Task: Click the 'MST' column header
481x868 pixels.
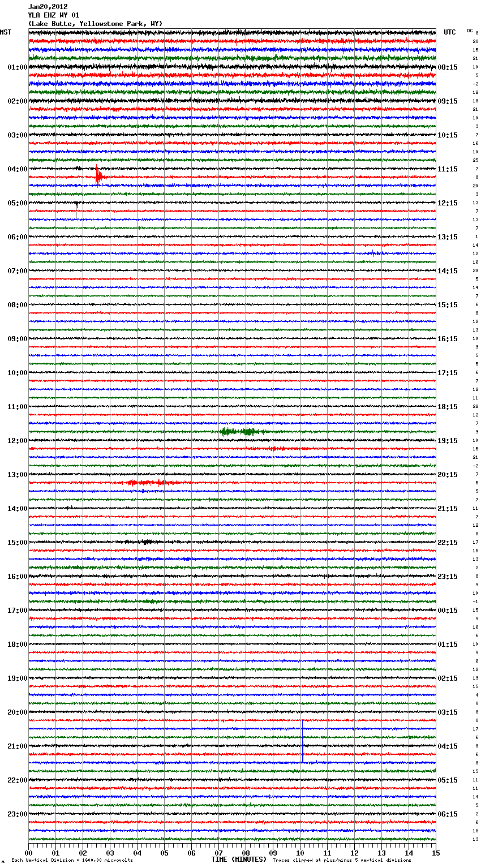Action: 6,32
